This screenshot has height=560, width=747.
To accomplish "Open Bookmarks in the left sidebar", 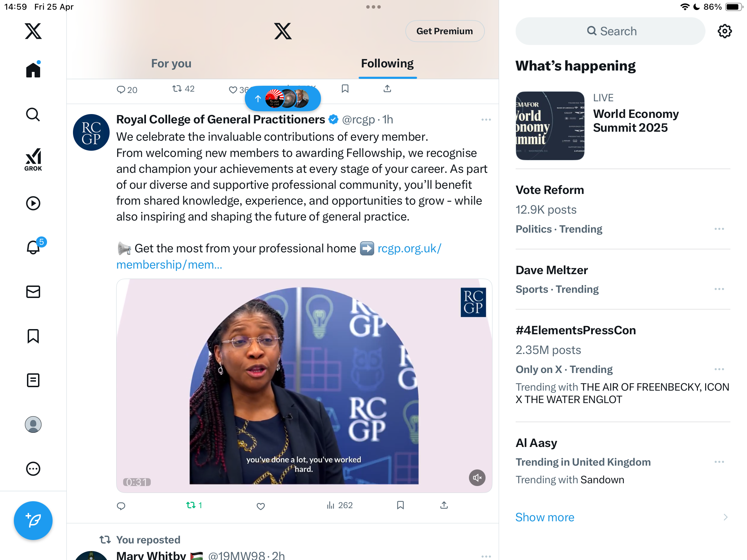I will 33,336.
